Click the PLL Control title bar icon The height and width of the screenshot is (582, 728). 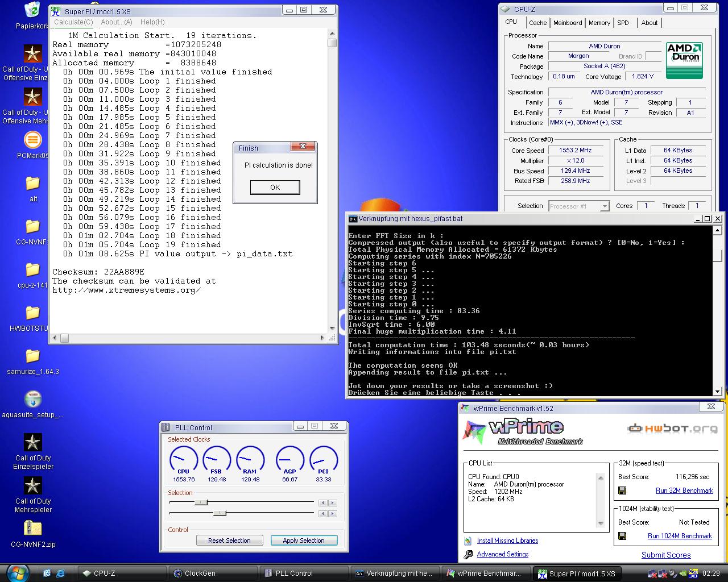click(166, 427)
